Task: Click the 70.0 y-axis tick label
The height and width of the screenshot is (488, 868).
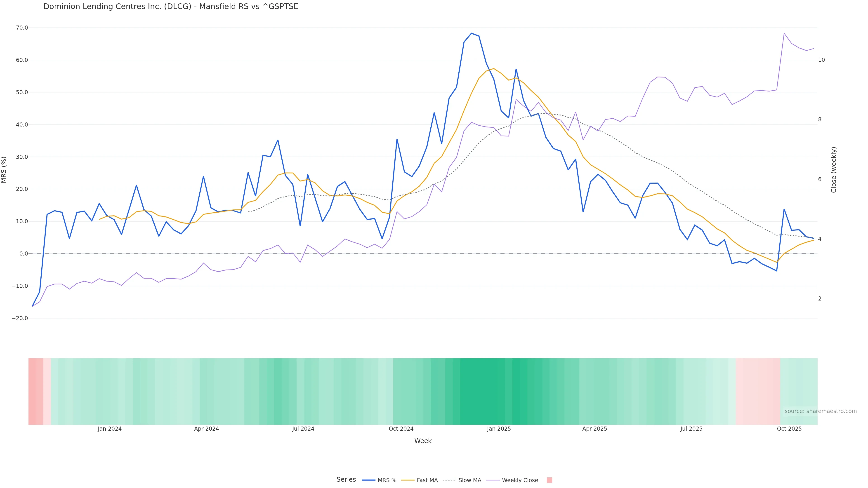Action: pos(21,28)
